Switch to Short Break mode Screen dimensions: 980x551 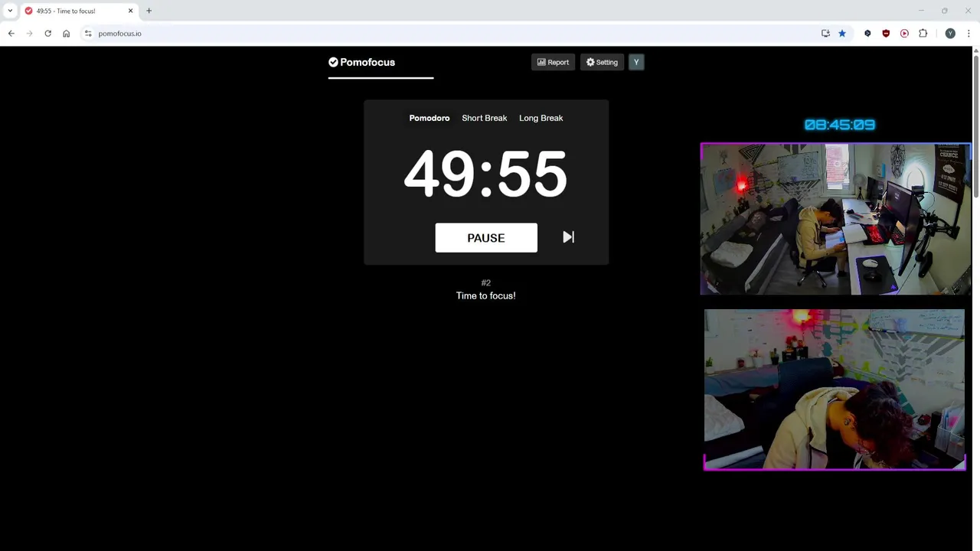[485, 118]
